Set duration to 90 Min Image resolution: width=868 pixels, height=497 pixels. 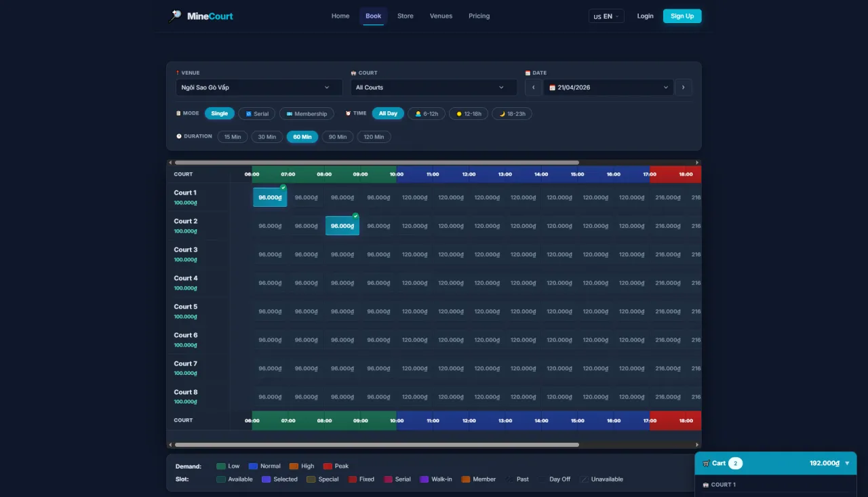pos(338,137)
